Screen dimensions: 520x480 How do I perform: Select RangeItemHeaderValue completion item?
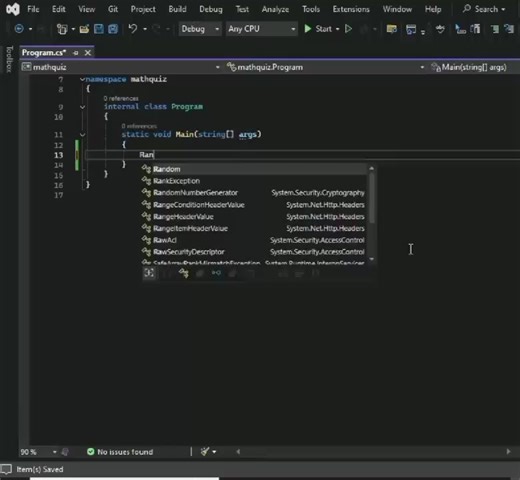click(x=254, y=228)
